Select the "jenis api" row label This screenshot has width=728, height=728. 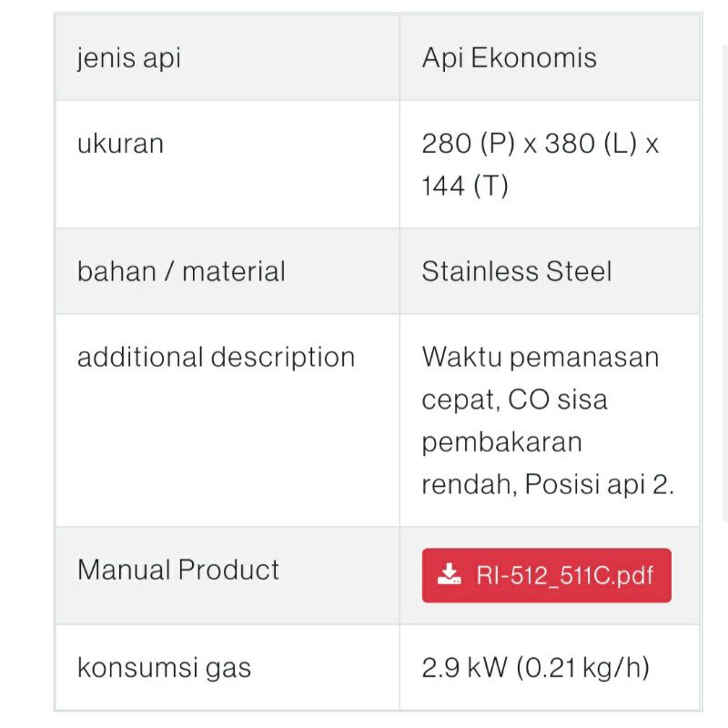click(129, 57)
